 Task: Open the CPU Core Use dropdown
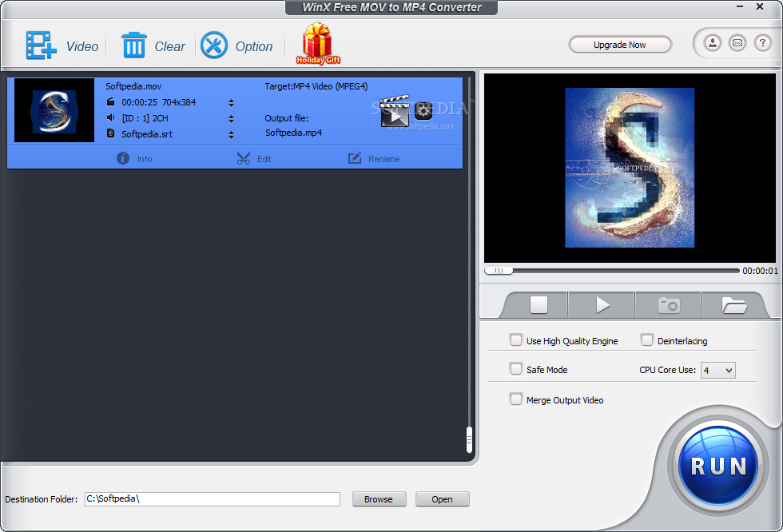point(717,371)
